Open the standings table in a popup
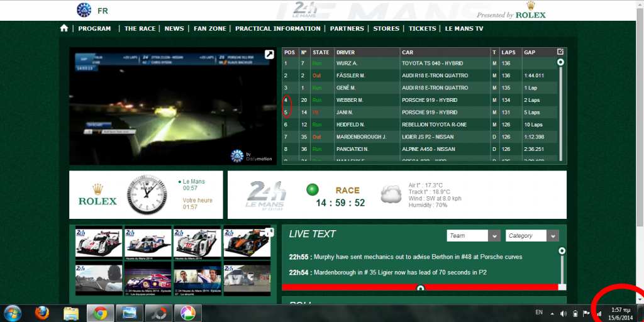 pos(560,52)
